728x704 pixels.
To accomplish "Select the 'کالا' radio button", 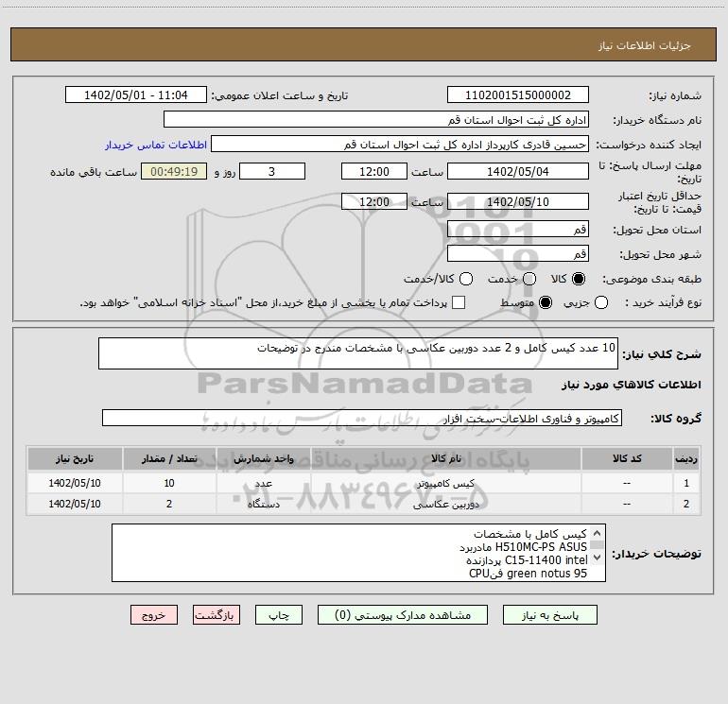I will (x=579, y=279).
